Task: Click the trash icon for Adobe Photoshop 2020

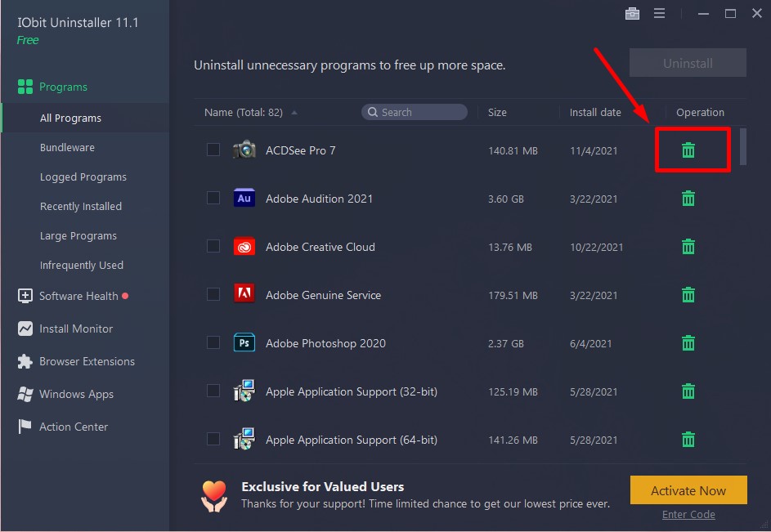Action: (688, 343)
